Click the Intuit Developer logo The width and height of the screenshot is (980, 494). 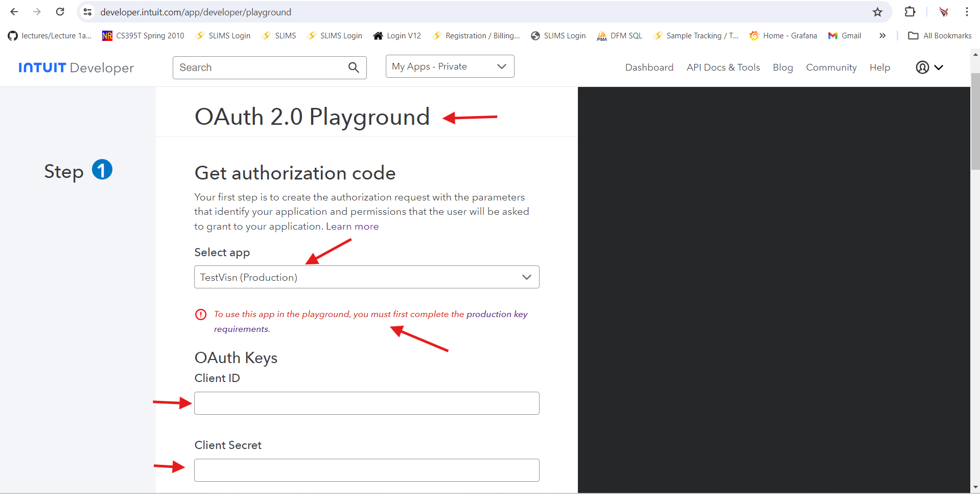tap(76, 68)
